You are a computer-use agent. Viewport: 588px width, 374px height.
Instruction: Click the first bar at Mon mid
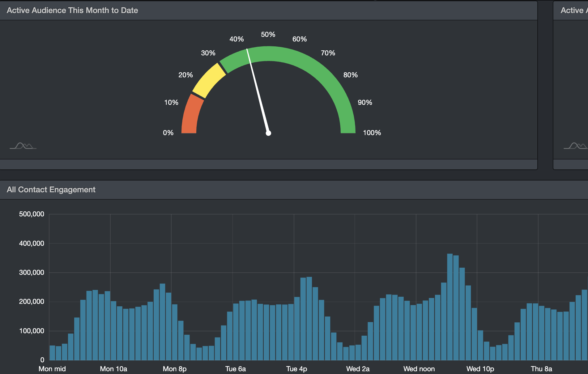[52, 353]
